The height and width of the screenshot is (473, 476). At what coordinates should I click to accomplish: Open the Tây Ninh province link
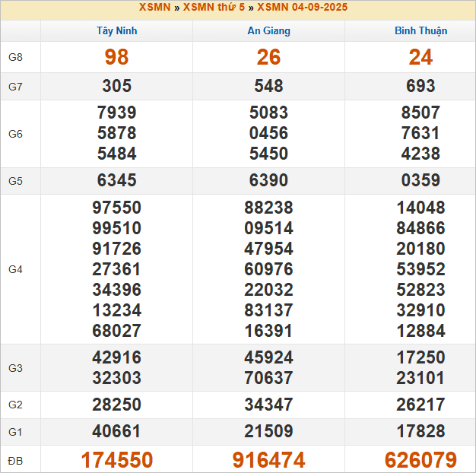tap(117, 30)
